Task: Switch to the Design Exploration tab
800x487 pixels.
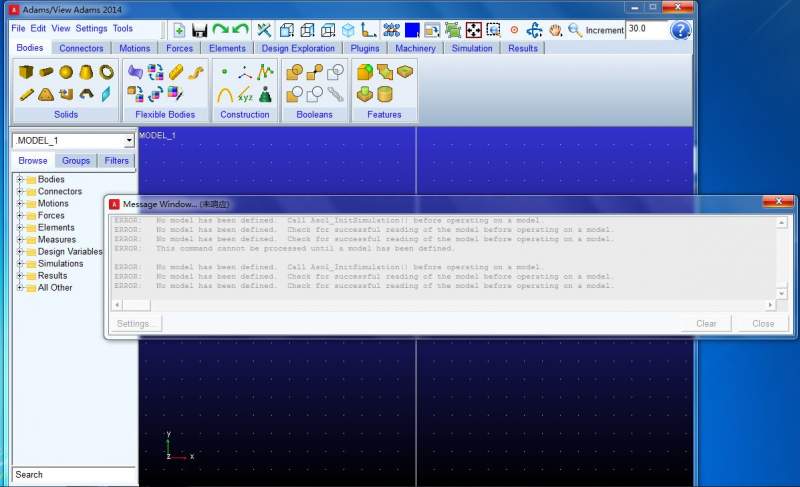Action: (x=298, y=48)
